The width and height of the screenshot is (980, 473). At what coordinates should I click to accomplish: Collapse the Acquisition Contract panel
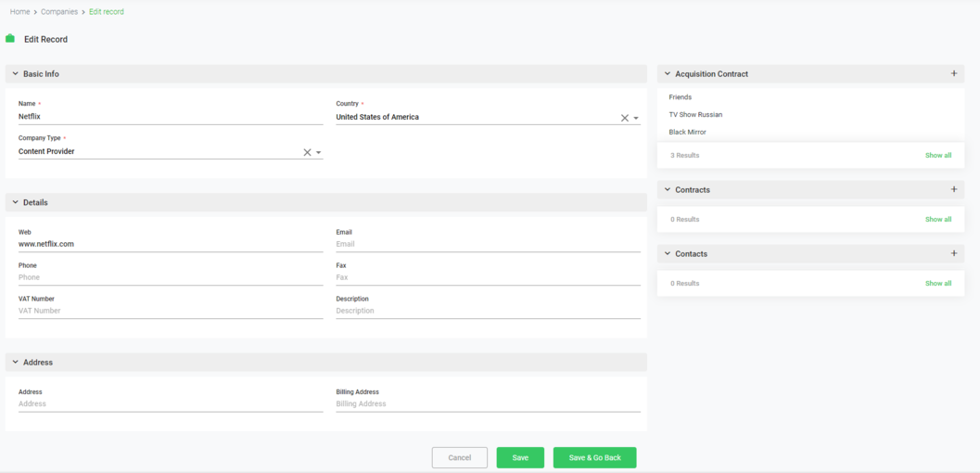click(668, 73)
